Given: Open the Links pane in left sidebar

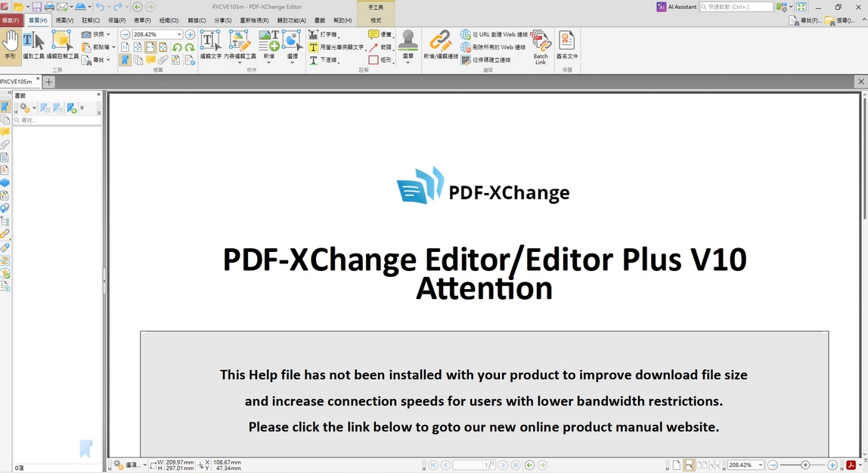Looking at the screenshot, I should click(5, 235).
